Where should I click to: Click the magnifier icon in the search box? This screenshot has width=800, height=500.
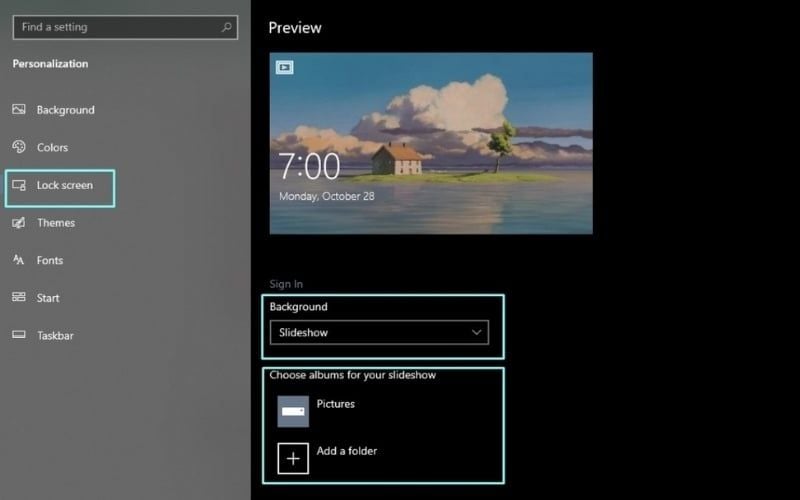[228, 27]
